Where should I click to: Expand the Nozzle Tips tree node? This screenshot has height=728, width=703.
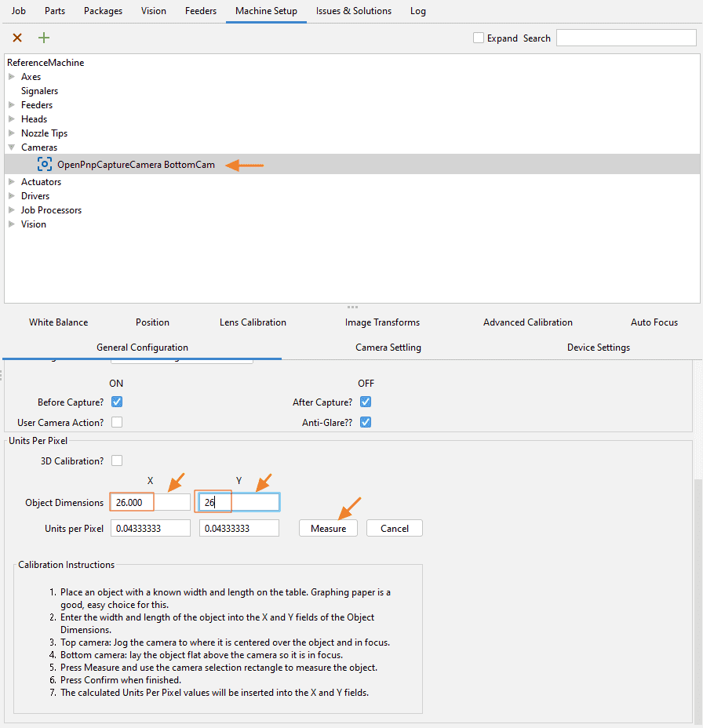click(12, 133)
